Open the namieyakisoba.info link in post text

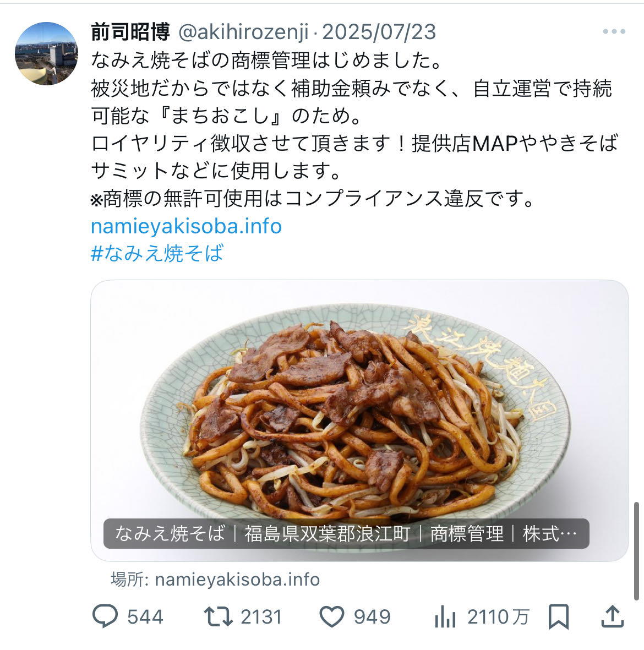(x=186, y=226)
